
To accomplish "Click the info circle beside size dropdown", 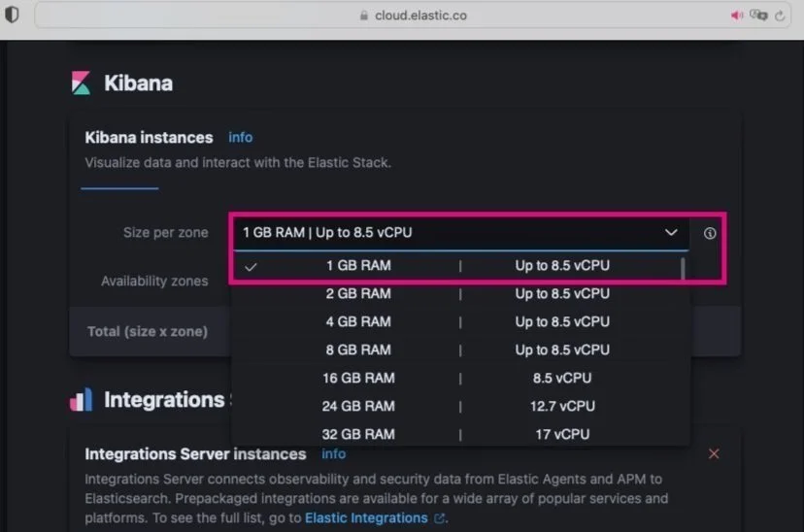I will tap(710, 233).
